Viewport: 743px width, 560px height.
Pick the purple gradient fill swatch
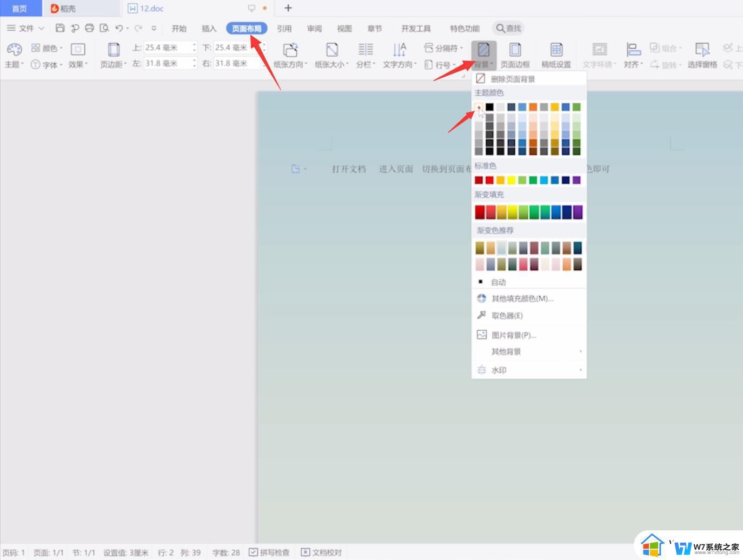click(578, 212)
